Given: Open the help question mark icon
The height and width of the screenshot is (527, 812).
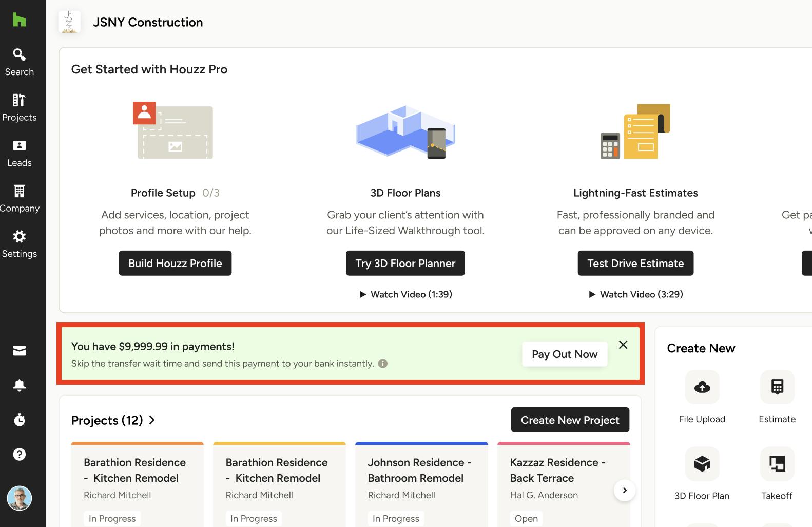Looking at the screenshot, I should pyautogui.click(x=20, y=454).
